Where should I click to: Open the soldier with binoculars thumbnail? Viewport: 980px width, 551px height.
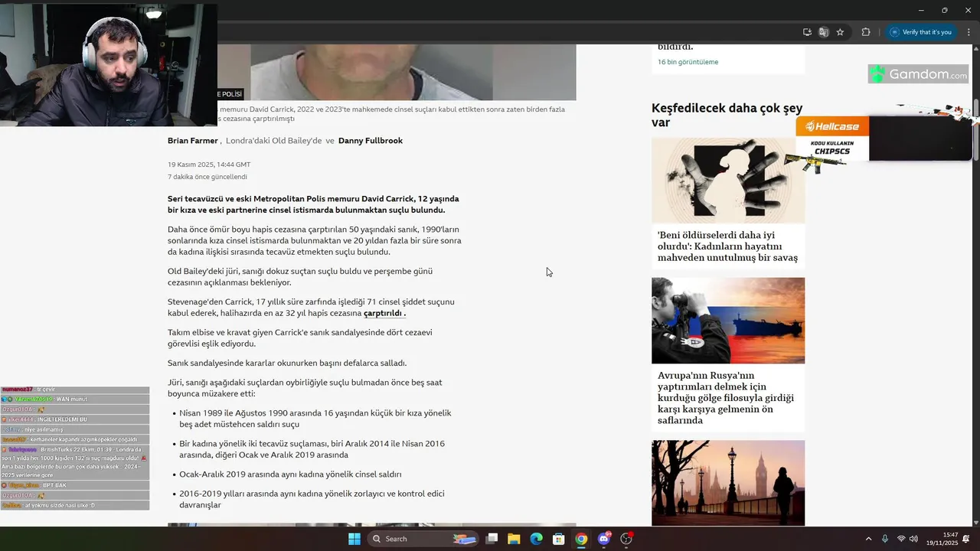(x=728, y=321)
